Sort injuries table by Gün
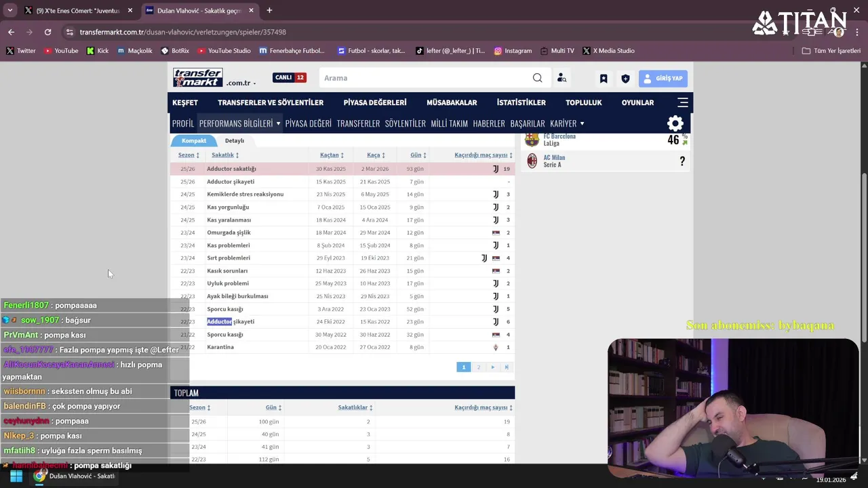Viewport: 868px width, 488px height. click(x=418, y=155)
